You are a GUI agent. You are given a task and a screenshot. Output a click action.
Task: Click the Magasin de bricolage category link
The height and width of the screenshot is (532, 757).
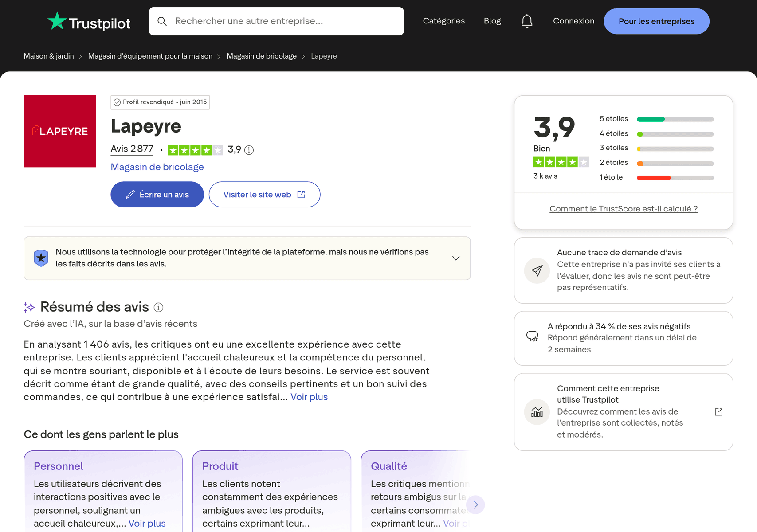[157, 167]
